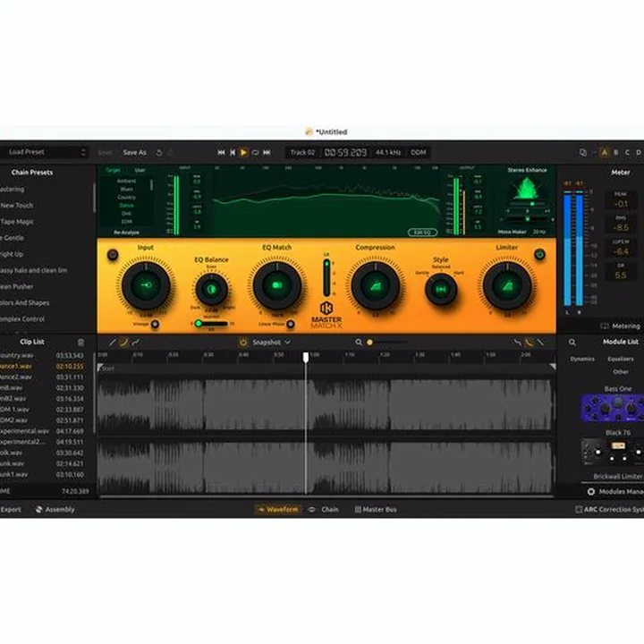Adjust the Mono Maker frequency slider
644x644 pixels.
point(528,219)
